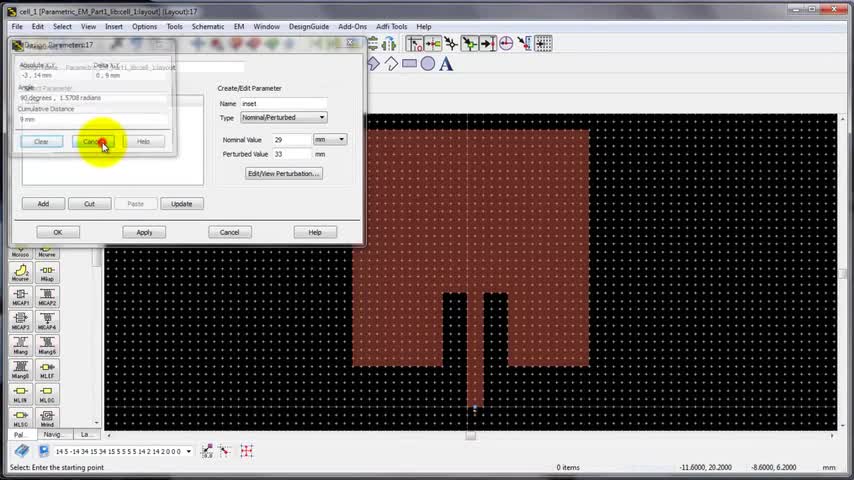
Task: Click the Name input field containing inset
Action: [284, 104]
